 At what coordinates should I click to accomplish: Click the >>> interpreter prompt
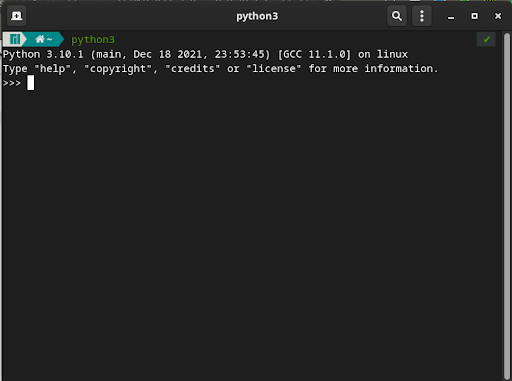(x=12, y=83)
